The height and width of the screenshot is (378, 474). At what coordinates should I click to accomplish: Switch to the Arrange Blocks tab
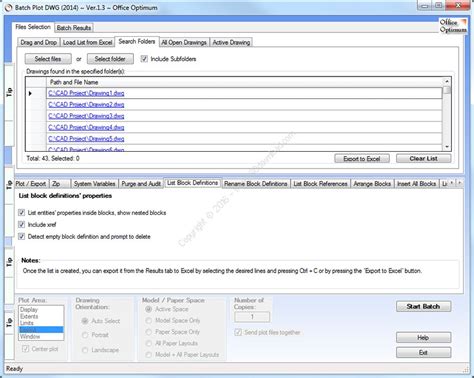(372, 184)
